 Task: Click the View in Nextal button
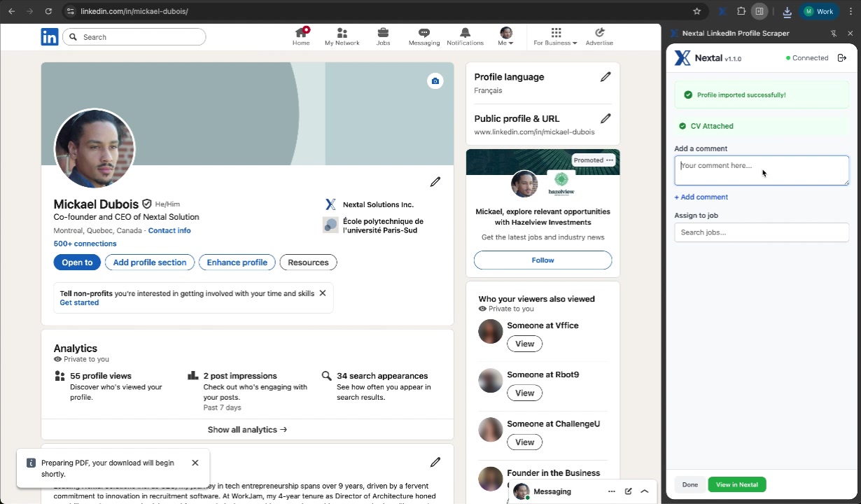click(x=736, y=484)
